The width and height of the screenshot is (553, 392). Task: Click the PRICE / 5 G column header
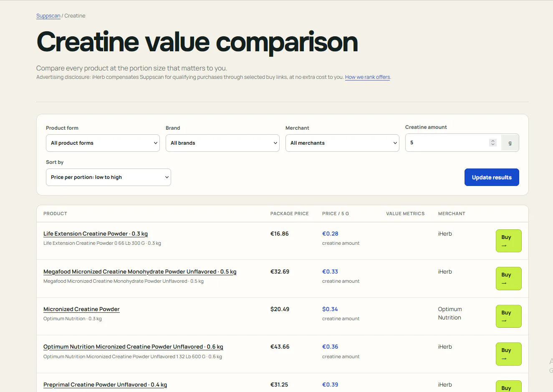[x=336, y=214]
